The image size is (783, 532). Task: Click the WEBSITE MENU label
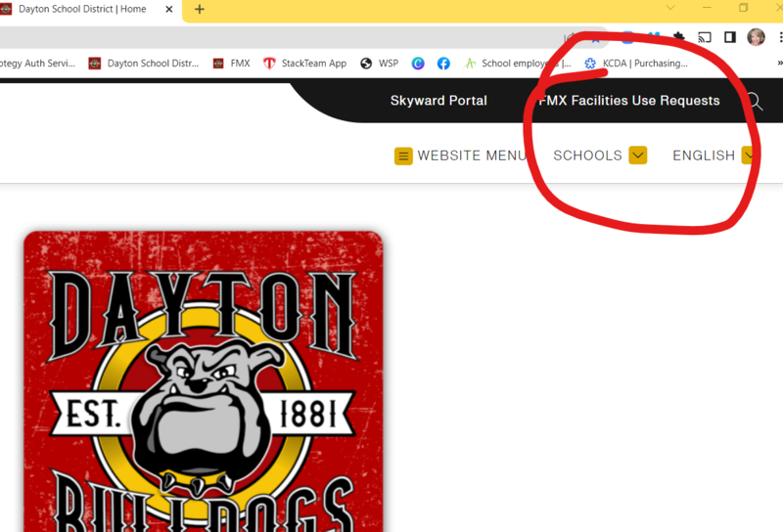click(x=472, y=155)
